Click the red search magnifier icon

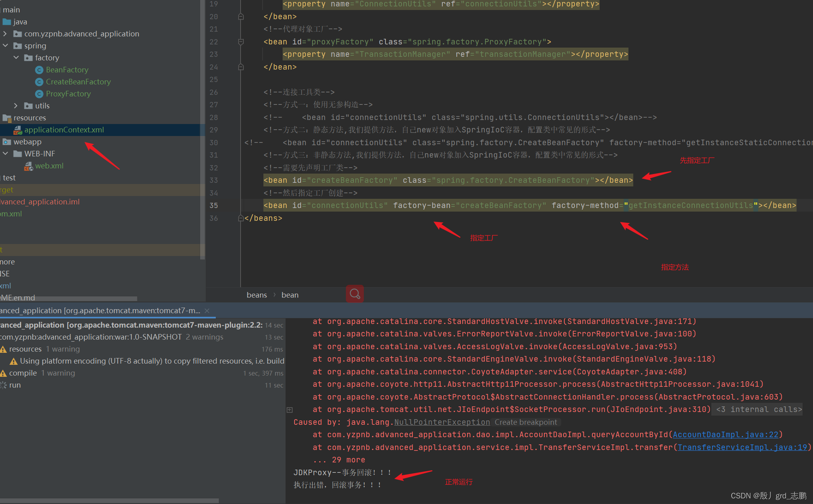click(x=355, y=294)
